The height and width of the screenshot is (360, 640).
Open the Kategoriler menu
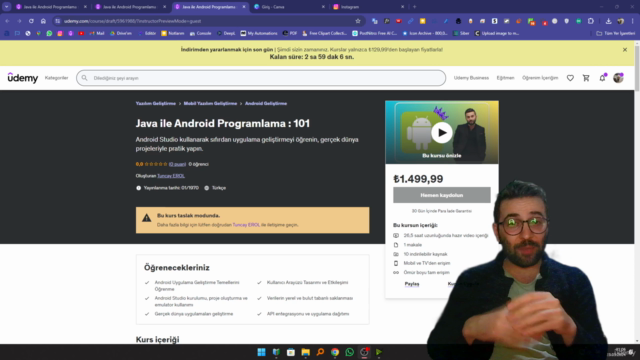56,78
